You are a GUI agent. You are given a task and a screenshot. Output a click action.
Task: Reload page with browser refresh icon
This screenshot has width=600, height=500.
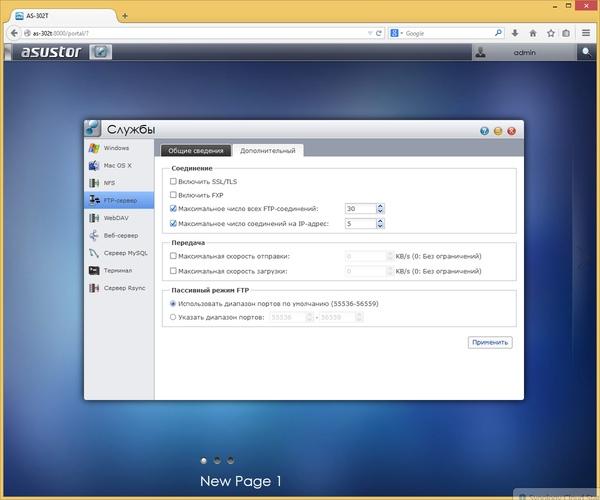[x=378, y=33]
